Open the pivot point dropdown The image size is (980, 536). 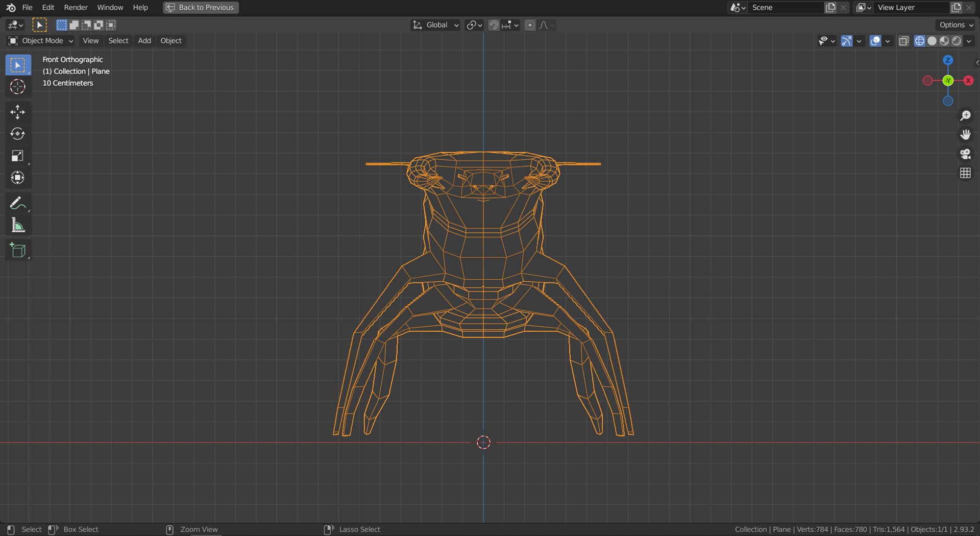pyautogui.click(x=474, y=25)
